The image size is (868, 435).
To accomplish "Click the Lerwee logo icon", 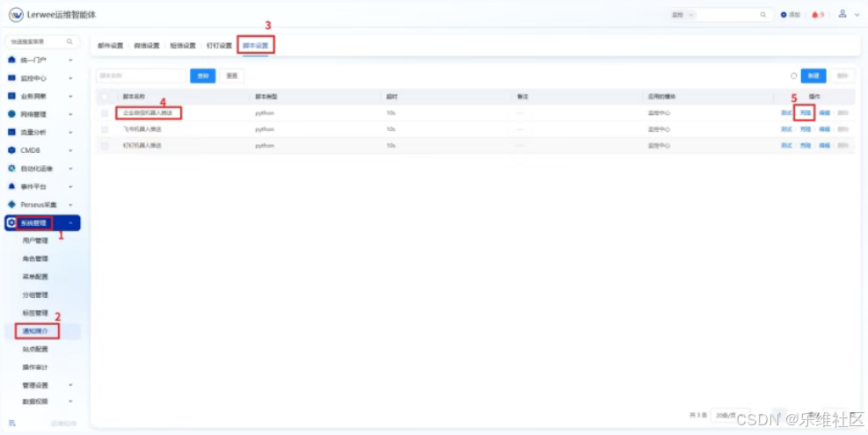I will tap(16, 15).
